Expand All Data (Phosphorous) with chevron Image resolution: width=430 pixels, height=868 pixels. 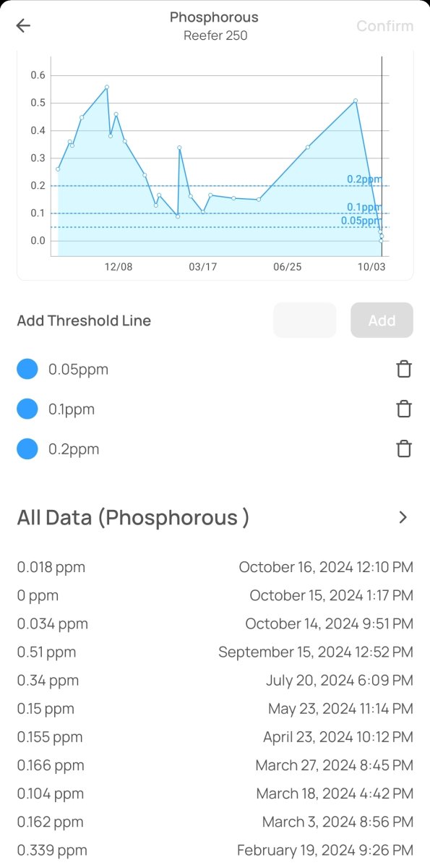(x=403, y=517)
